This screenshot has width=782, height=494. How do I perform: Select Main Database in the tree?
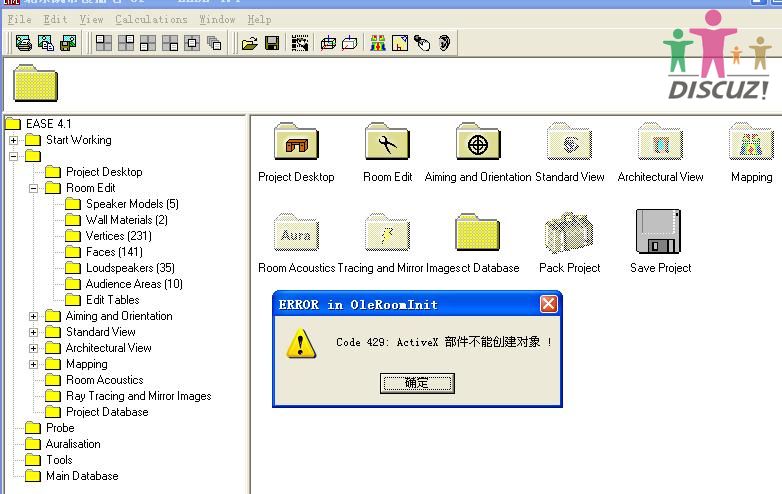pos(82,476)
